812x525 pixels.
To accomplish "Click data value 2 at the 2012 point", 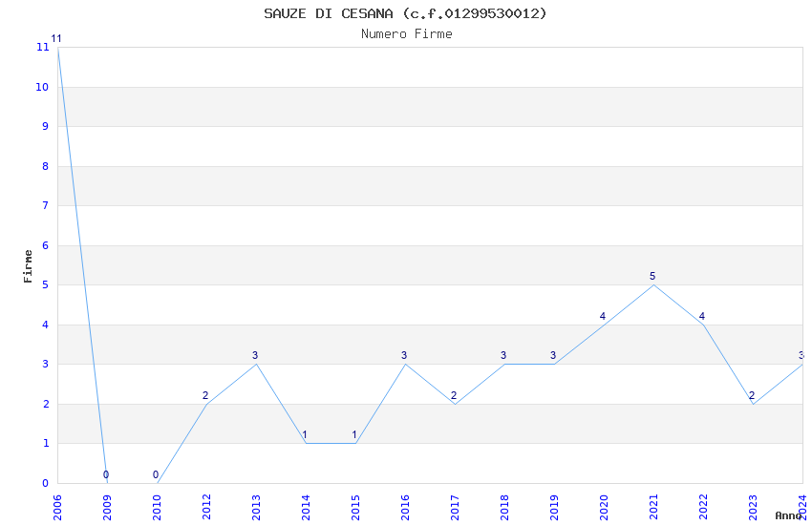I will click(x=205, y=395).
